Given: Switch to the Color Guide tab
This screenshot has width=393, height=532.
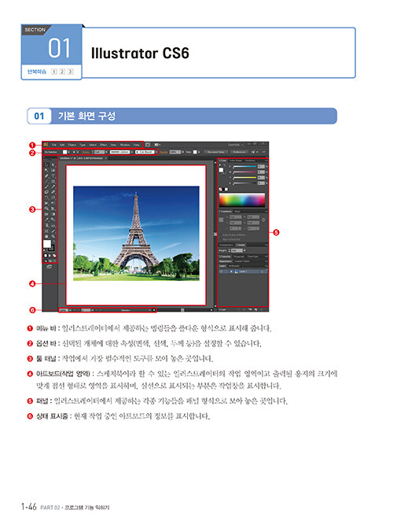Looking at the screenshot, I should click(236, 161).
